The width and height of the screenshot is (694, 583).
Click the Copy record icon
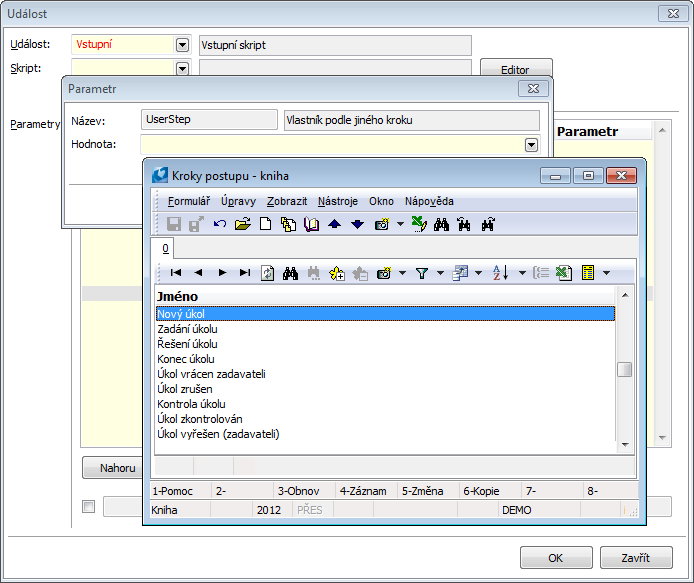click(289, 224)
